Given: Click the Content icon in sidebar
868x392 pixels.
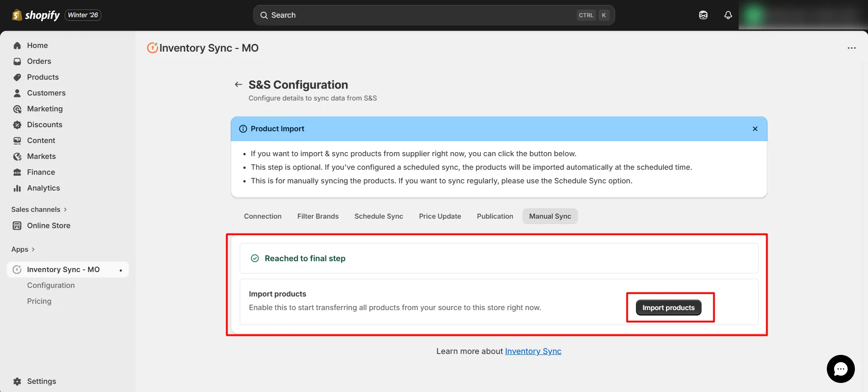Looking at the screenshot, I should pyautogui.click(x=17, y=140).
